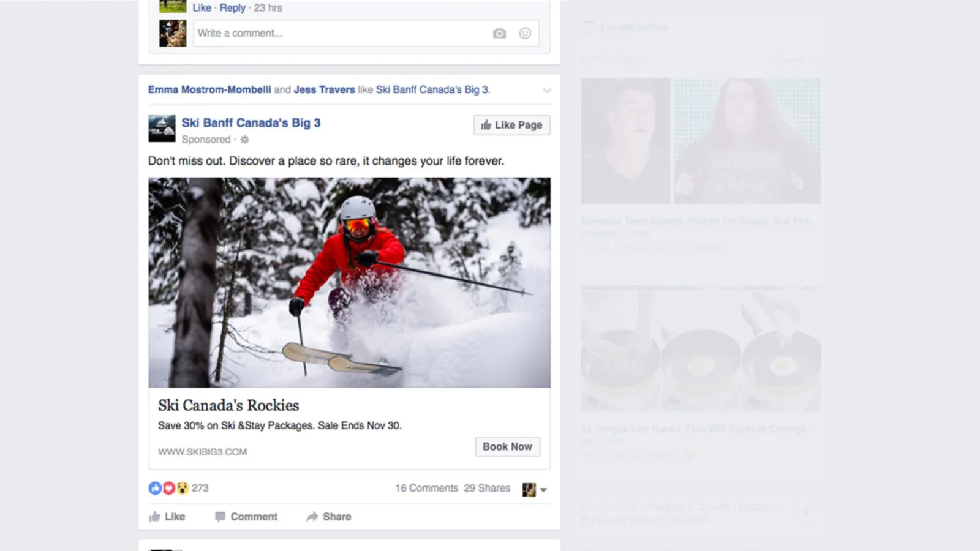Viewport: 980px width, 551px height.
Task: Click Reply on the comment above
Action: 232,8
